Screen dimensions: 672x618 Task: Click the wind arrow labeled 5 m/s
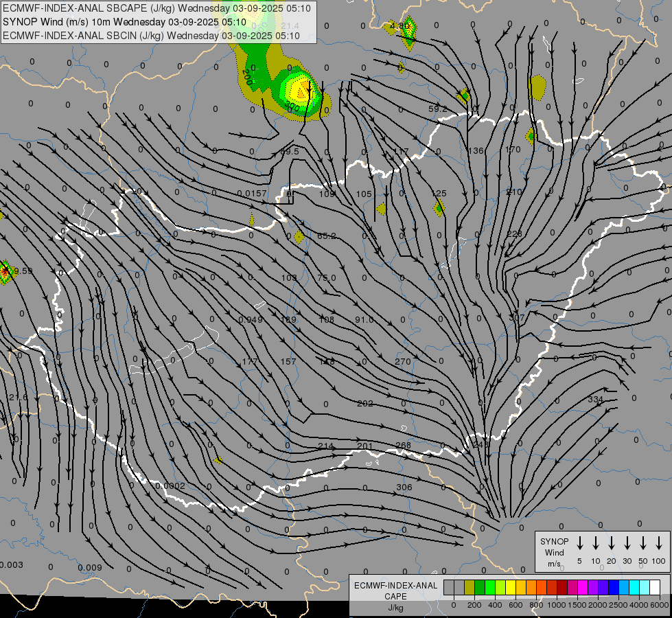(x=579, y=543)
